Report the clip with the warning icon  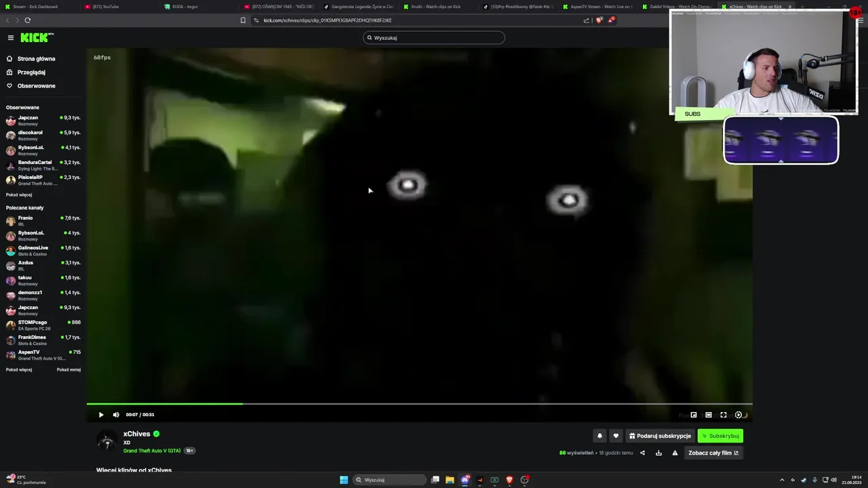pos(675,453)
